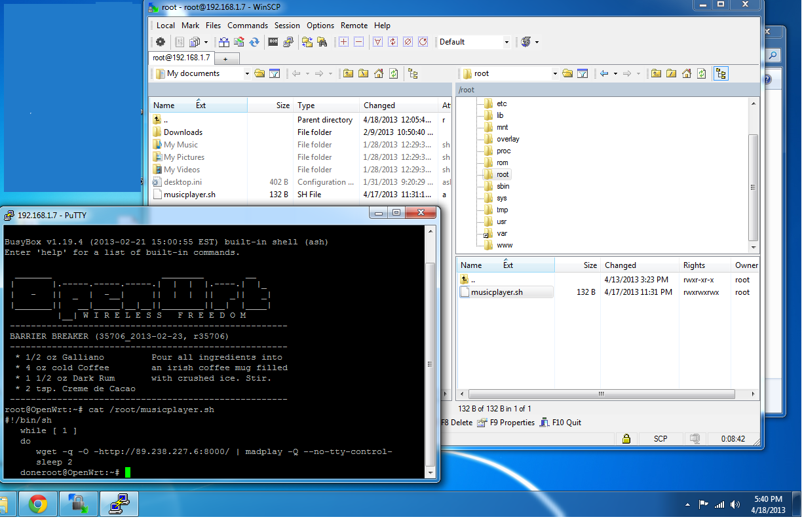Click the Restore Selection icon
802x532 pixels.
(423, 42)
